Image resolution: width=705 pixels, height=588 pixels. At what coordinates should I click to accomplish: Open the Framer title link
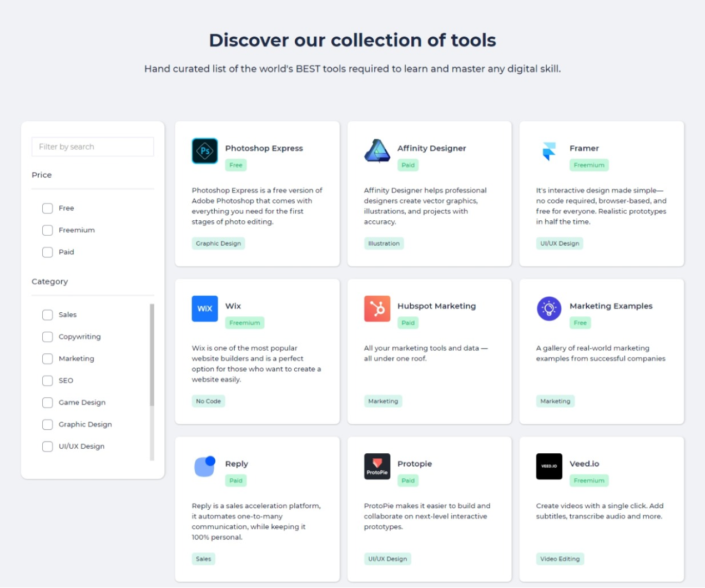(x=584, y=148)
